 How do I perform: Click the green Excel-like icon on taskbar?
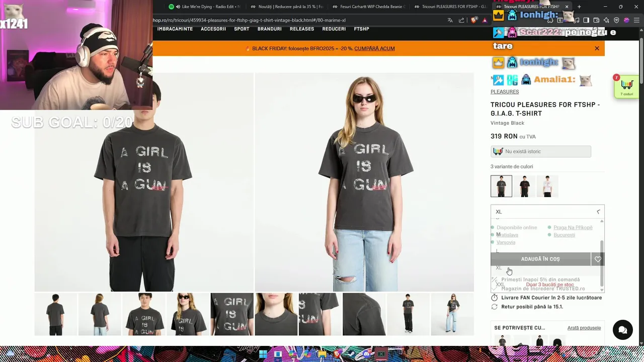381,354
